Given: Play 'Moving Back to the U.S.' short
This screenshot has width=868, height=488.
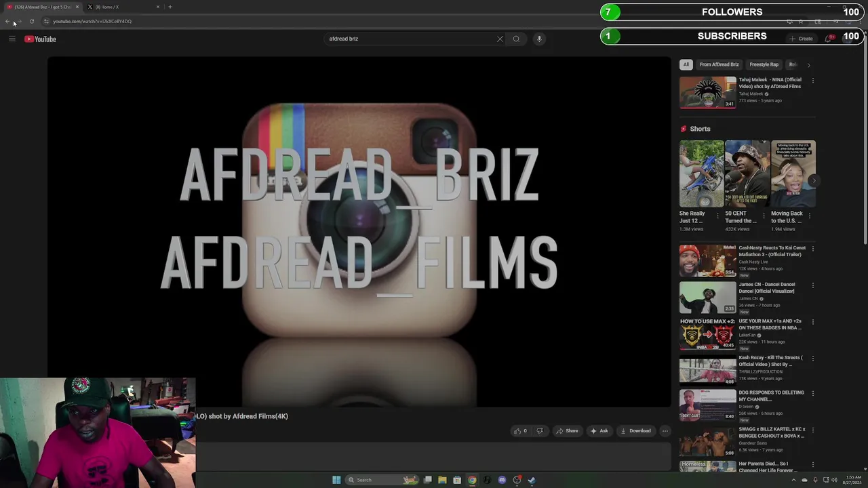Looking at the screenshot, I should [x=793, y=174].
